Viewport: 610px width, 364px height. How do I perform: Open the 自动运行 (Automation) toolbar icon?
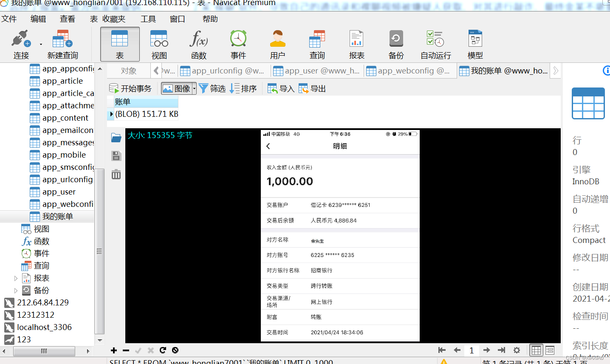pyautogui.click(x=436, y=45)
